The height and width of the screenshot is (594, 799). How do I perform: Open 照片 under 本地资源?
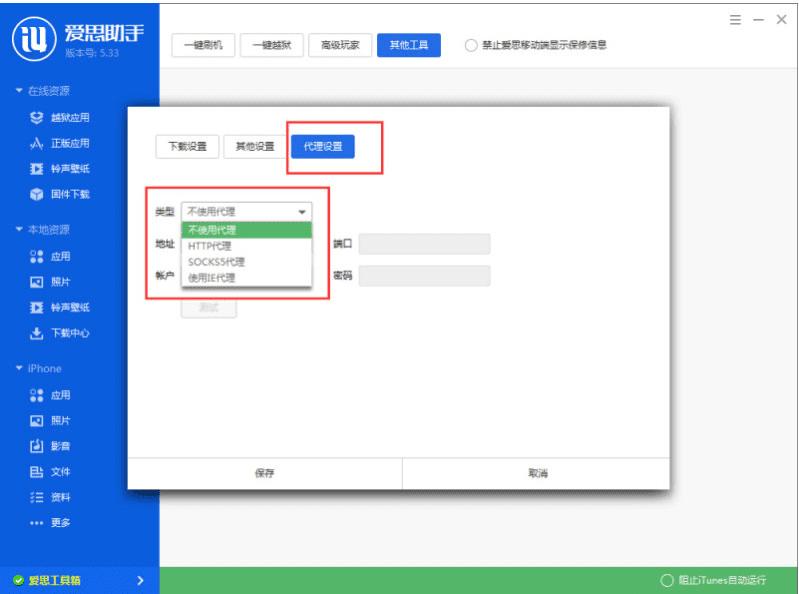pos(50,282)
